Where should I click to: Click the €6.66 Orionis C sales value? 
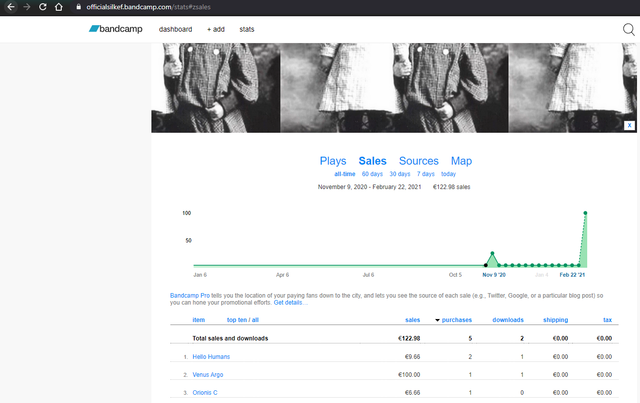click(412, 392)
